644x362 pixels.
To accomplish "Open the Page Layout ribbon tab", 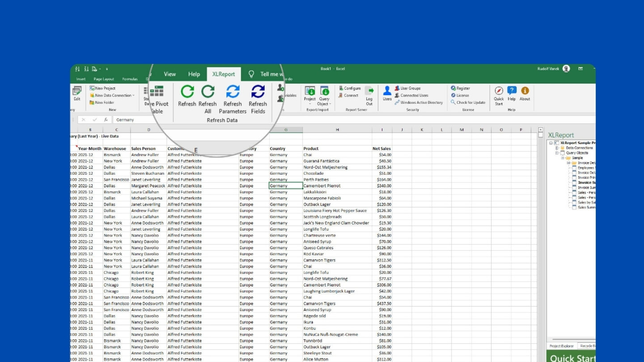I will (x=104, y=79).
